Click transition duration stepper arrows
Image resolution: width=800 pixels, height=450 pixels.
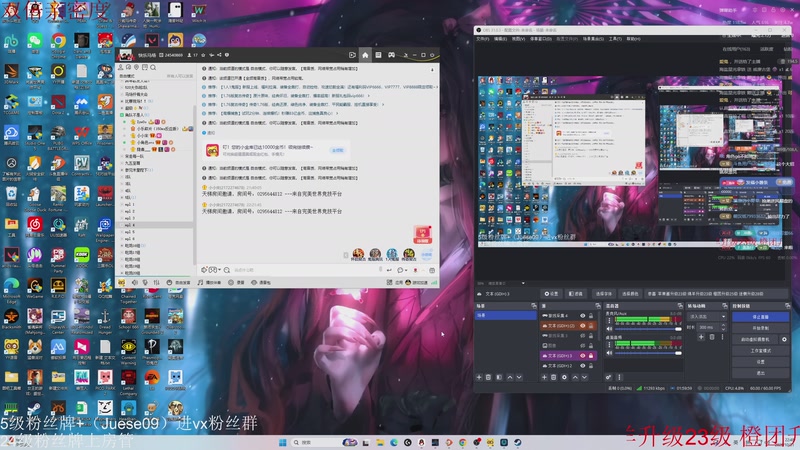[x=723, y=327]
